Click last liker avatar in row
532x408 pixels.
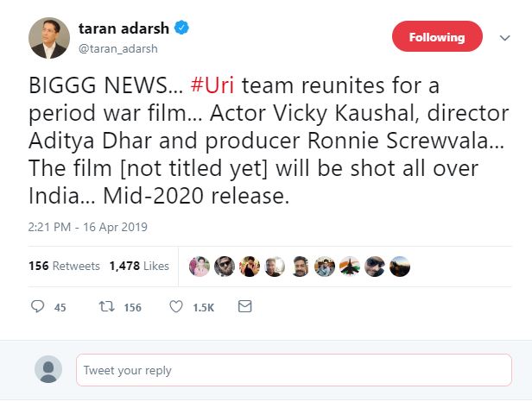(x=401, y=266)
